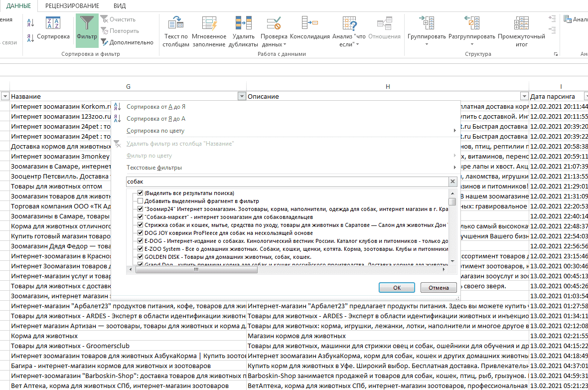The width and height of the screenshot is (588, 390).
Task: Sort descending Z to A ribbon icon
Action: click(31, 37)
